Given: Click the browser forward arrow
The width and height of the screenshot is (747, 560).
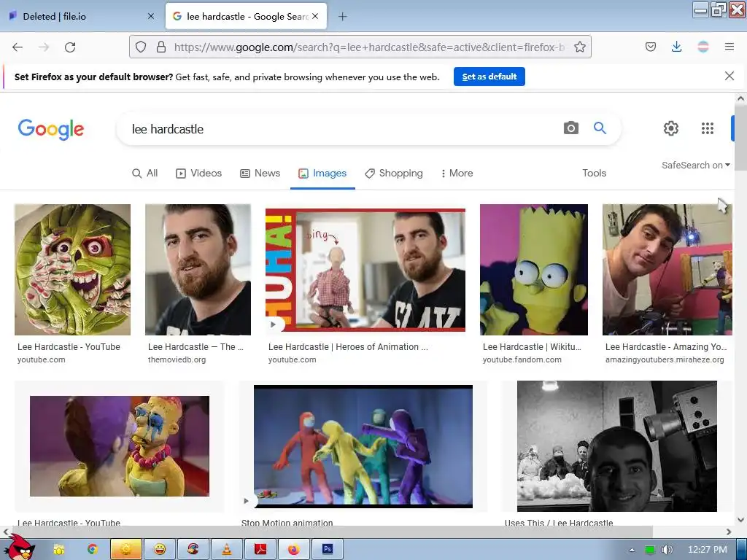Looking at the screenshot, I should click(x=44, y=47).
